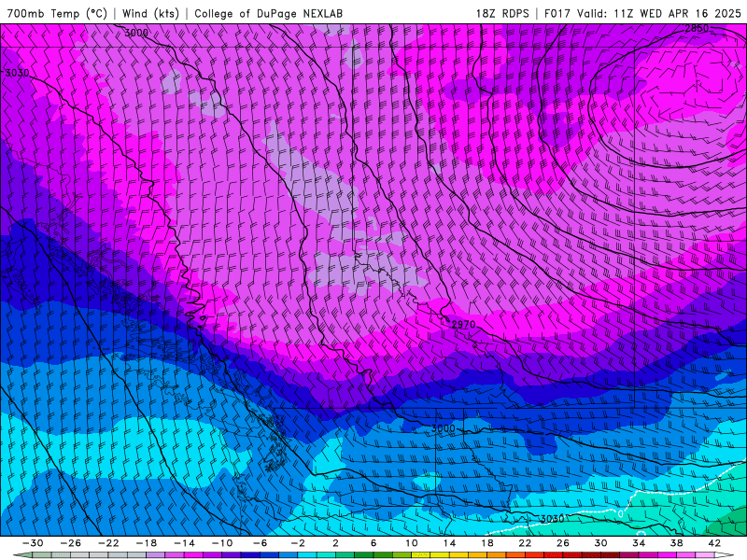Click the positive 14 colorbar tick label
The width and height of the screenshot is (747, 560).
tap(449, 543)
